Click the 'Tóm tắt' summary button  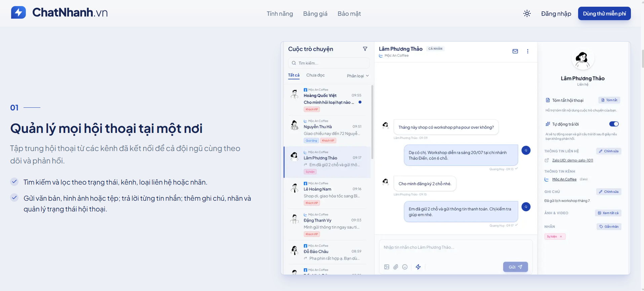(x=609, y=100)
